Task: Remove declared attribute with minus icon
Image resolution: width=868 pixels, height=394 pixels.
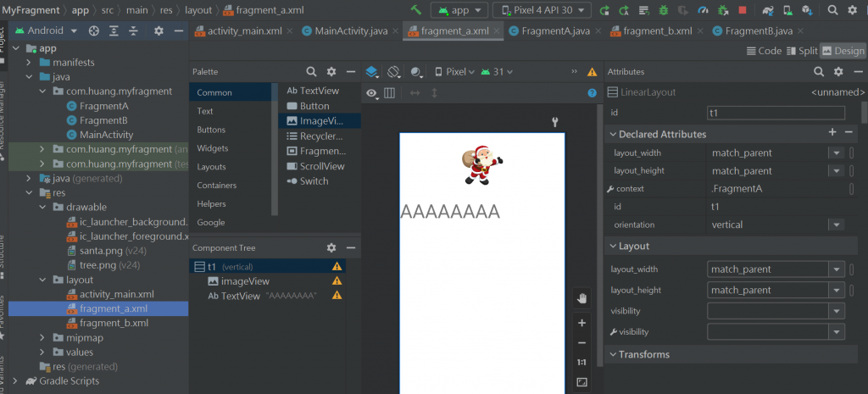Action: tap(849, 132)
